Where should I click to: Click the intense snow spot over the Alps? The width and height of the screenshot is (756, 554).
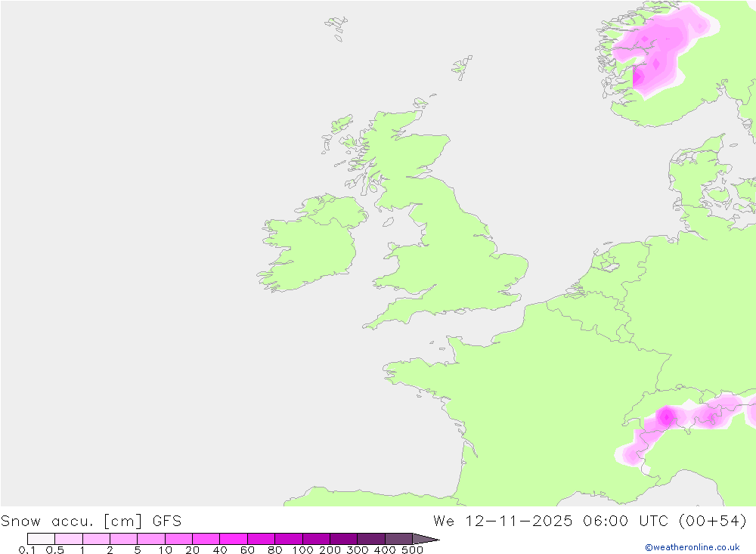pos(666,417)
